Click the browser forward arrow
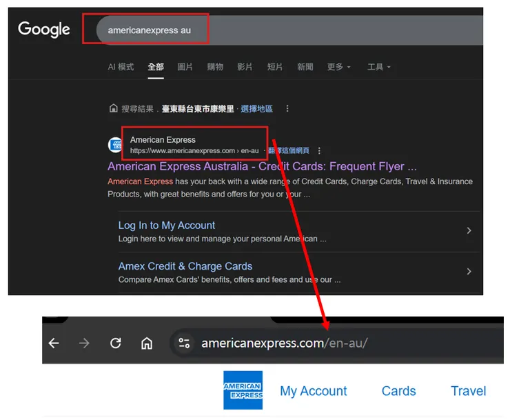The width and height of the screenshot is (510, 420). point(84,343)
